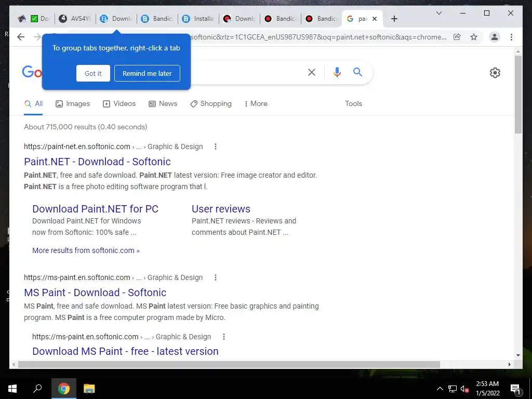The image size is (532, 399).
Task: Open Download Paint.NET for PC link
Action: 96,209
